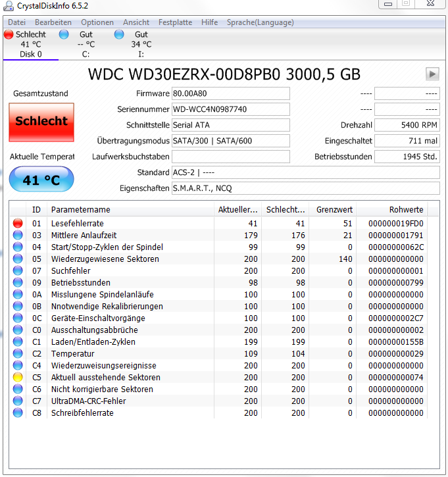This screenshot has height=477, width=448.
Task: Click the yellow status dot for Aktuell ausstehende Sektoren
Action: click(18, 377)
